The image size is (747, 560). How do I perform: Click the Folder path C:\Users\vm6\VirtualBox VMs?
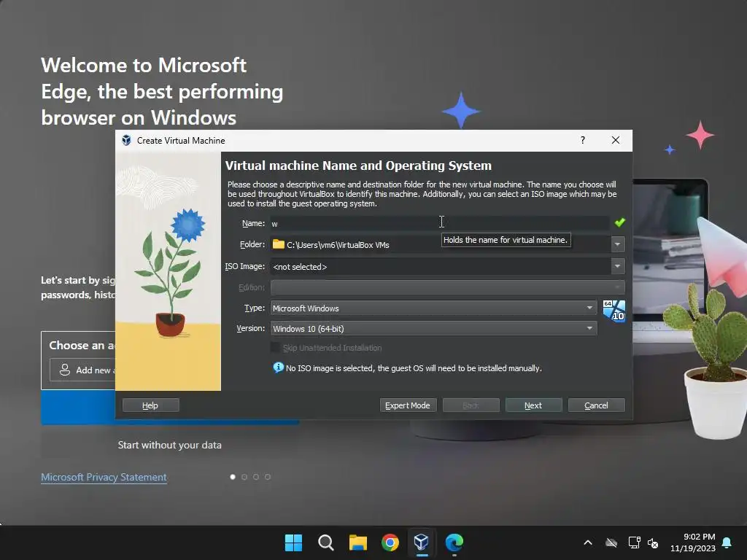[x=338, y=245]
